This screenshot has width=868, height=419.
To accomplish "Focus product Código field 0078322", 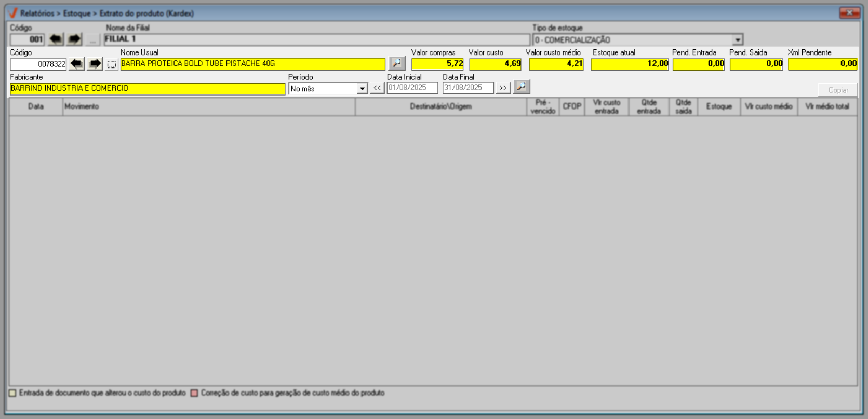I will 38,64.
